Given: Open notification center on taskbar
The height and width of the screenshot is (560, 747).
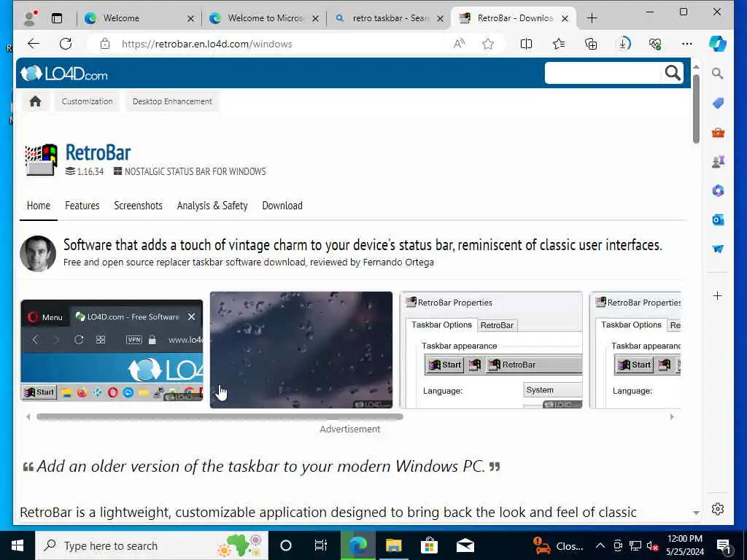Looking at the screenshot, I should (x=724, y=546).
